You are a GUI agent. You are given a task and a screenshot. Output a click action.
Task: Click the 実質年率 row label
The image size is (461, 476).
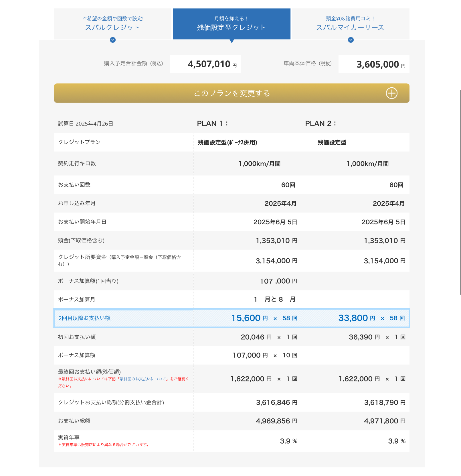pos(69,437)
